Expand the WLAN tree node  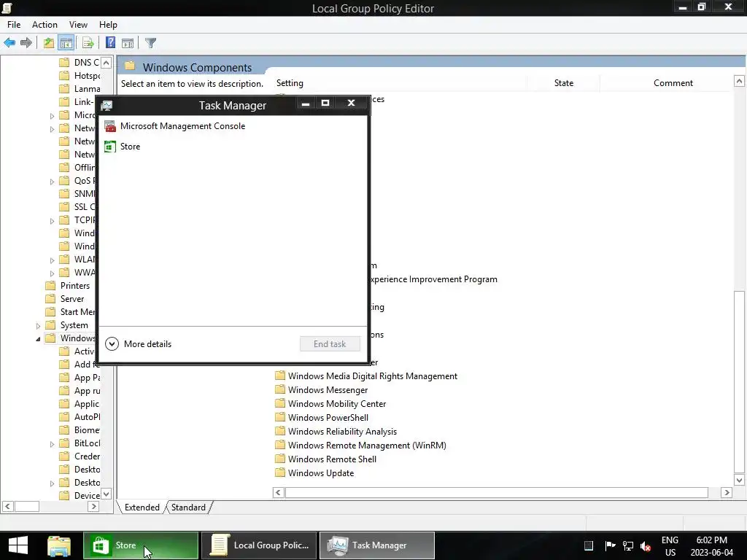[52, 260]
